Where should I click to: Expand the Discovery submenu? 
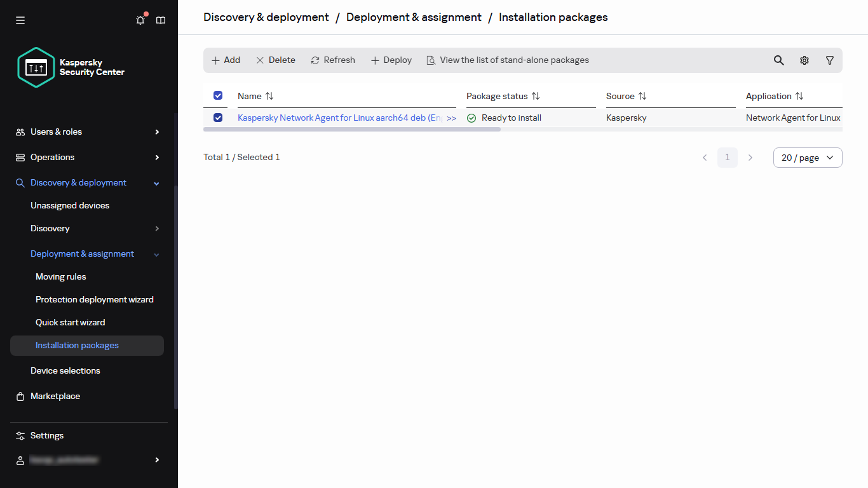pos(156,228)
